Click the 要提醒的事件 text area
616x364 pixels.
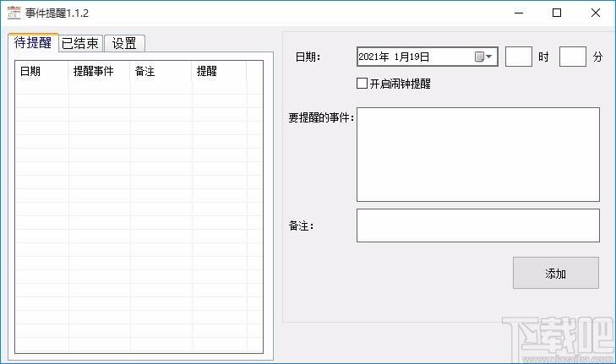coord(478,155)
